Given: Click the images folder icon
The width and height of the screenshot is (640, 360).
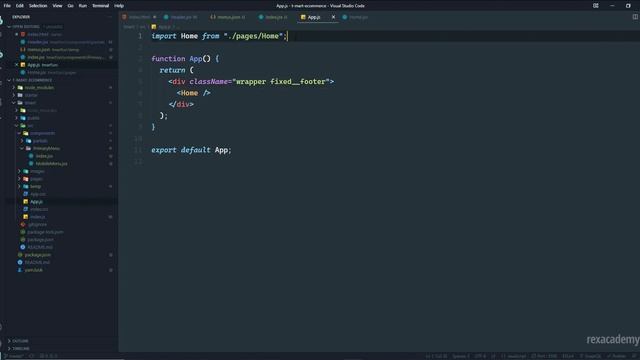Looking at the screenshot, I should [26, 171].
